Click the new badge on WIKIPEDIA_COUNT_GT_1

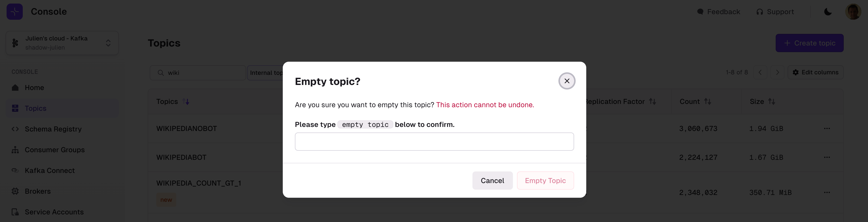point(166,200)
